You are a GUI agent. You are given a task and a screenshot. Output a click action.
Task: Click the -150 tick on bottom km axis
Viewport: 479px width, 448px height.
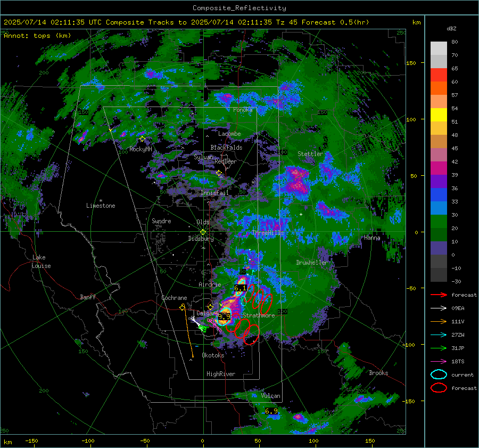click(31, 441)
